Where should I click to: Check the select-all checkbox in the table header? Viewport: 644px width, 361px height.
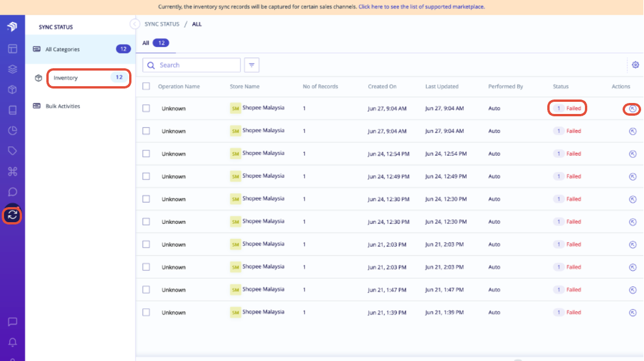pyautogui.click(x=147, y=86)
